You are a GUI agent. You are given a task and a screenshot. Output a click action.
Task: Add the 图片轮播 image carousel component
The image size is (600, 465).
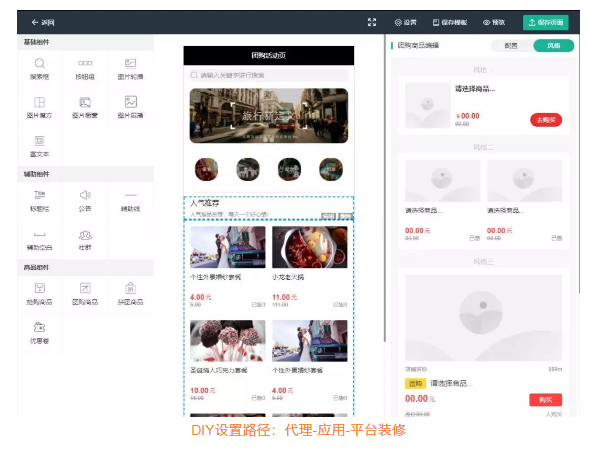[130, 69]
